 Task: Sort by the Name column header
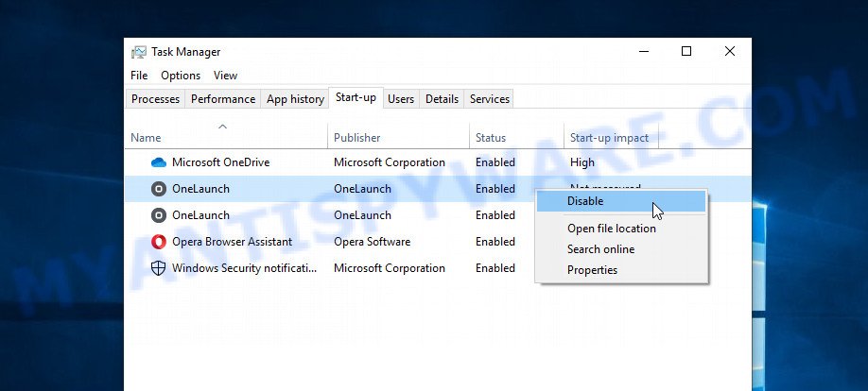pyautogui.click(x=146, y=138)
